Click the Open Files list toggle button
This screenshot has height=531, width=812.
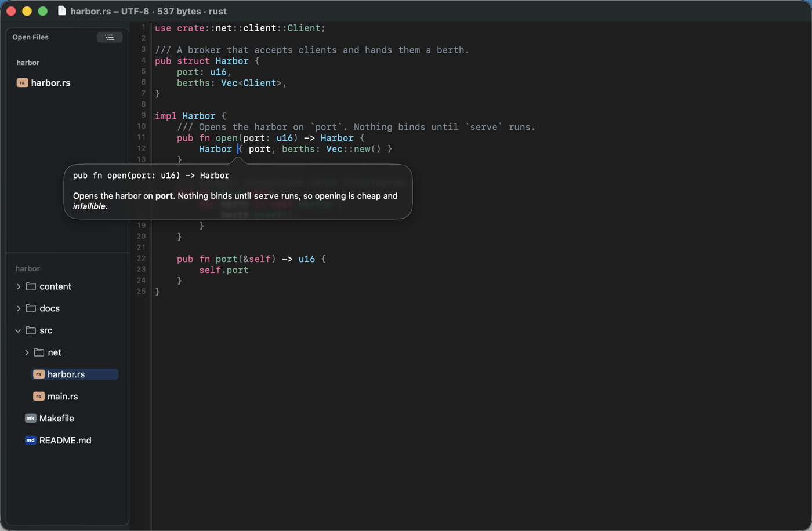tap(110, 37)
